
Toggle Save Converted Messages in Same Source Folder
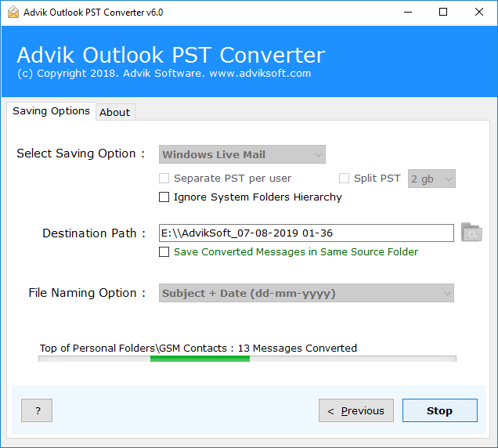point(164,251)
